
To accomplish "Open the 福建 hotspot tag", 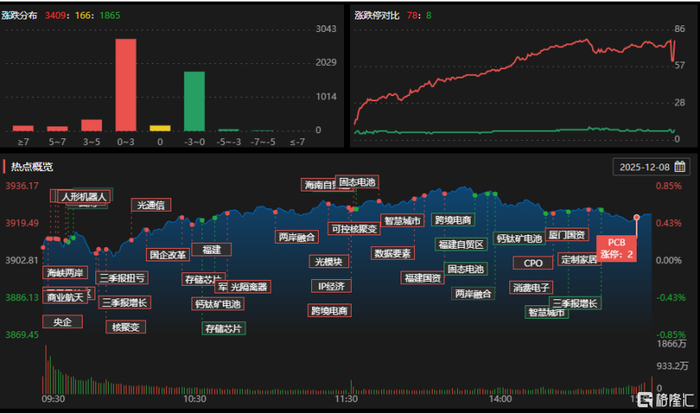I will [x=212, y=249].
